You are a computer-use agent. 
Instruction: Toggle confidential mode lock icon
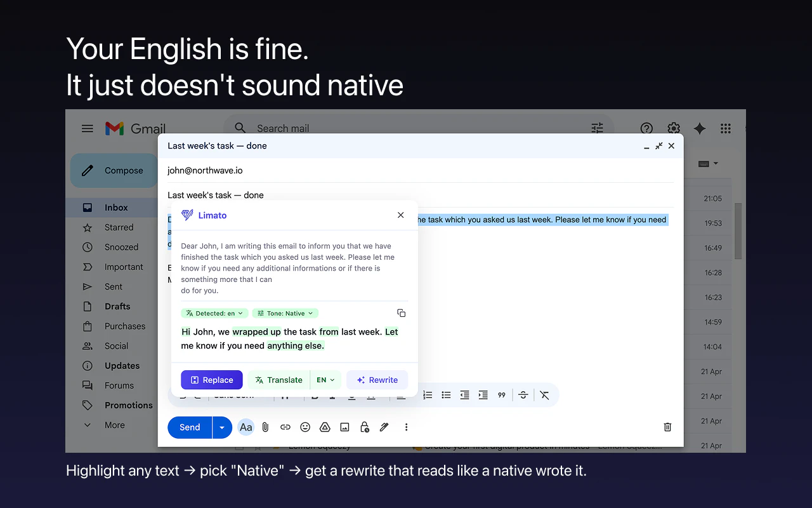(x=365, y=427)
